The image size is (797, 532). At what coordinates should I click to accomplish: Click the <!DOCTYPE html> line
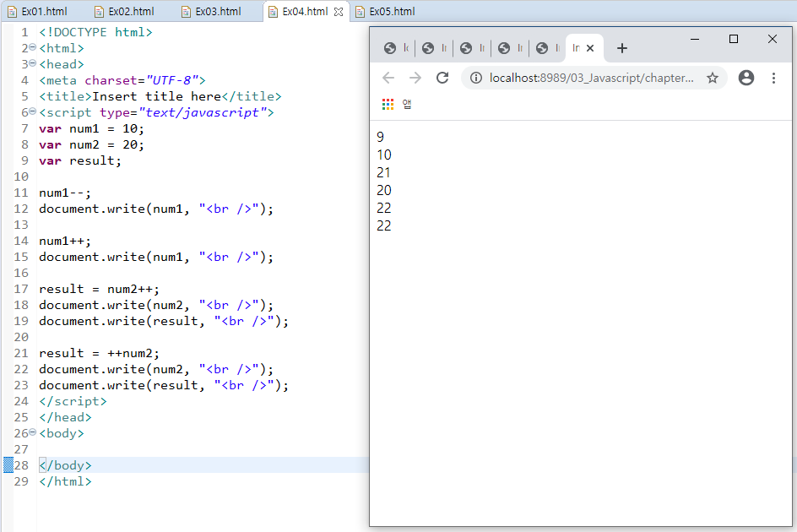coord(95,32)
